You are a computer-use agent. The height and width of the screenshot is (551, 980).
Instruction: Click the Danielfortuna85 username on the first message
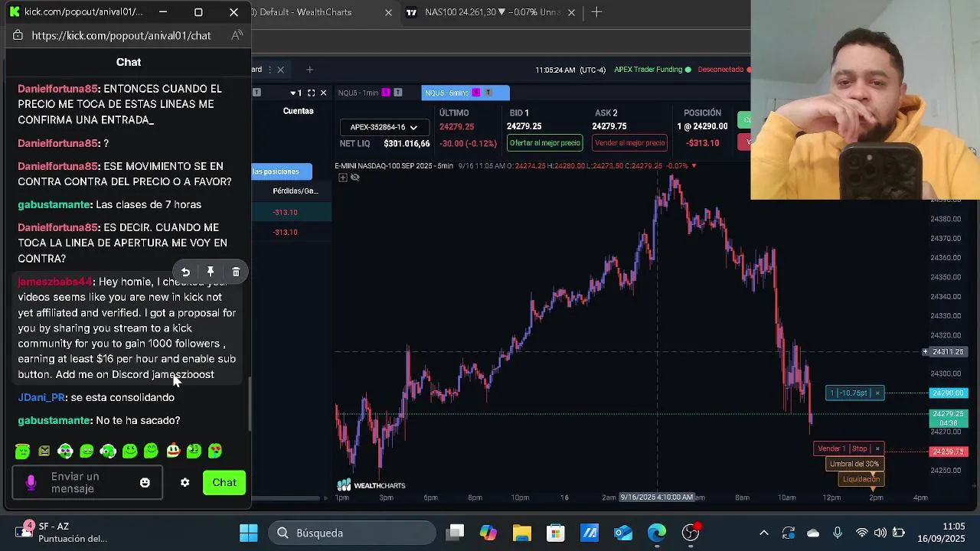[58, 89]
